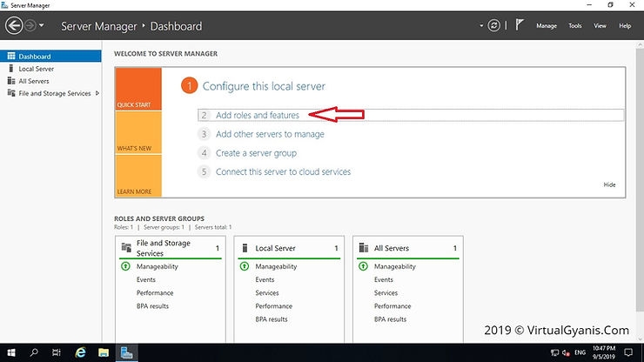This screenshot has height=362, width=644.
Task: Click Add other servers to manage
Action: [x=270, y=134]
